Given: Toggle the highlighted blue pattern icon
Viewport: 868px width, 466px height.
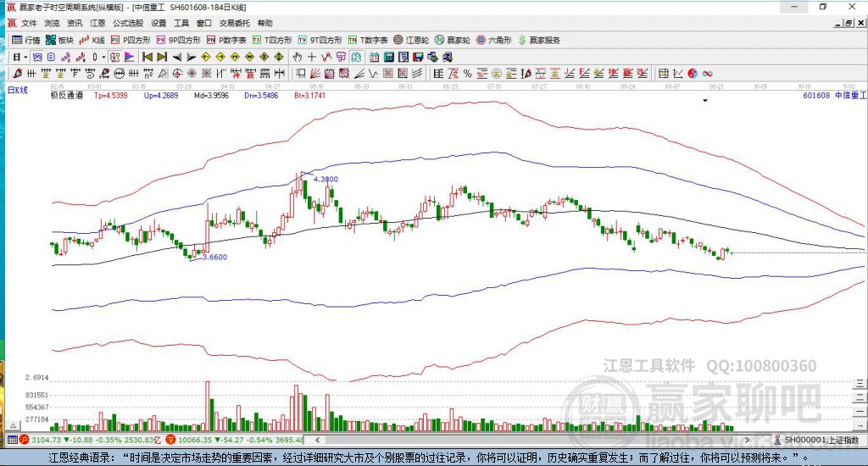Looking at the screenshot, I should (37, 57).
